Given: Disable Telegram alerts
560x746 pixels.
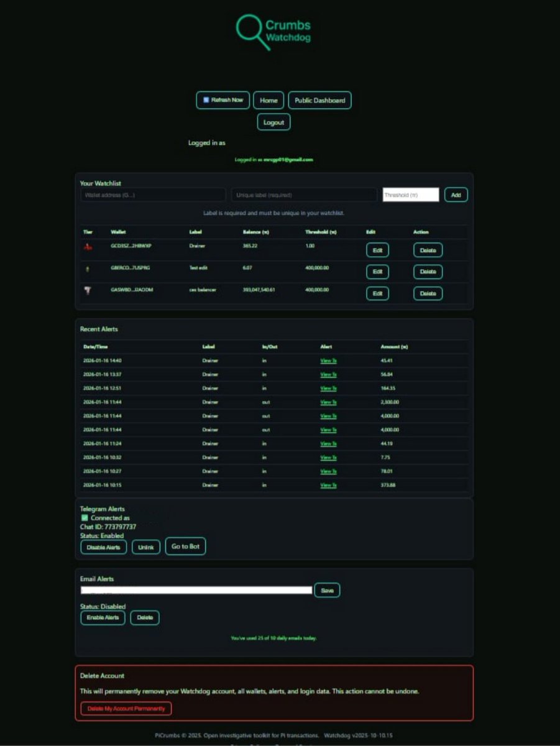Looking at the screenshot, I should point(104,547).
